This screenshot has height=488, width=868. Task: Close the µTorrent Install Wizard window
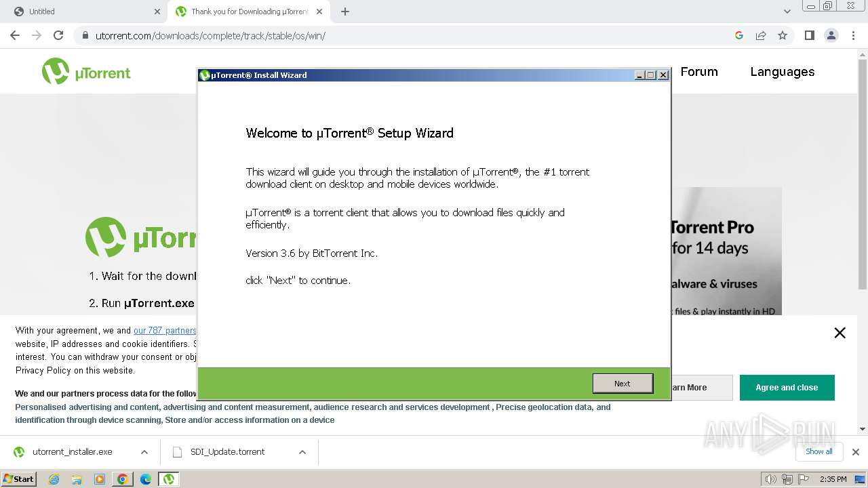click(663, 75)
